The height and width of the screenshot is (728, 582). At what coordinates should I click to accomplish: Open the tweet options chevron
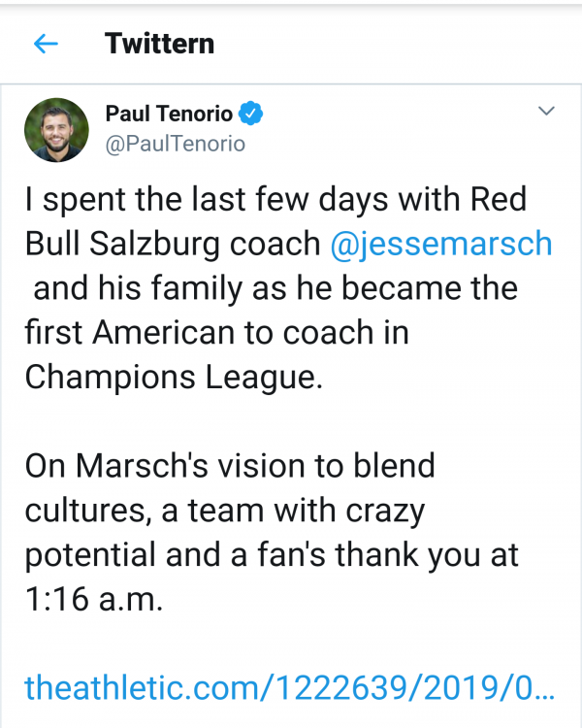[x=546, y=111]
